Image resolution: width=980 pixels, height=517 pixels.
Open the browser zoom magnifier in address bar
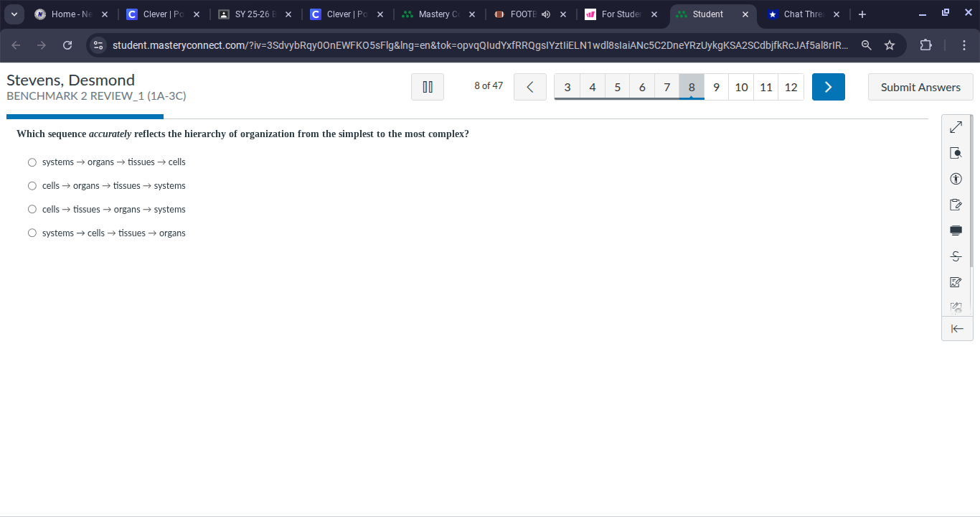pos(867,45)
